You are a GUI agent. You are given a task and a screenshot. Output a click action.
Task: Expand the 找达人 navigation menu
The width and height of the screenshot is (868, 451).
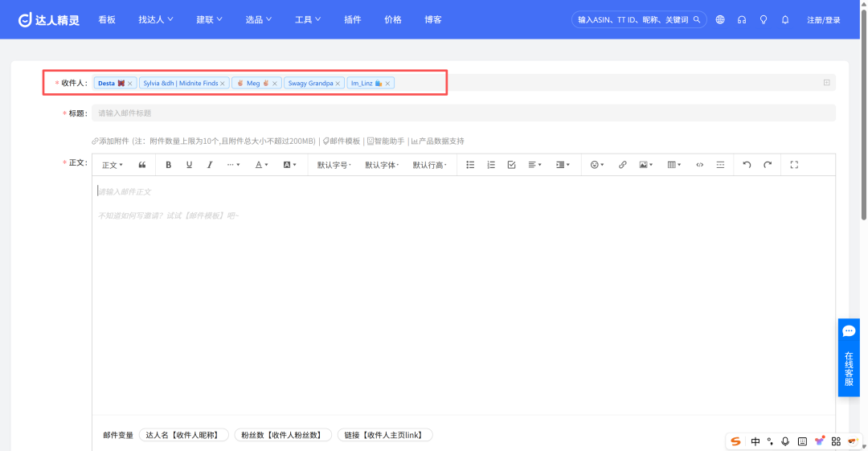tap(156, 19)
